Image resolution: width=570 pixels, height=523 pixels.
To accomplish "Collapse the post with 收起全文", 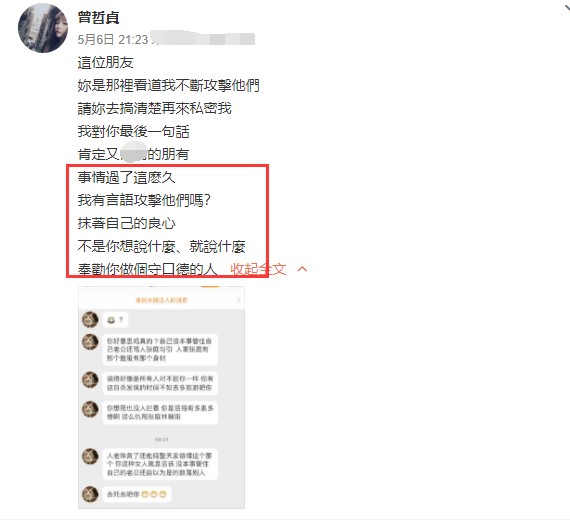I will coord(258,269).
